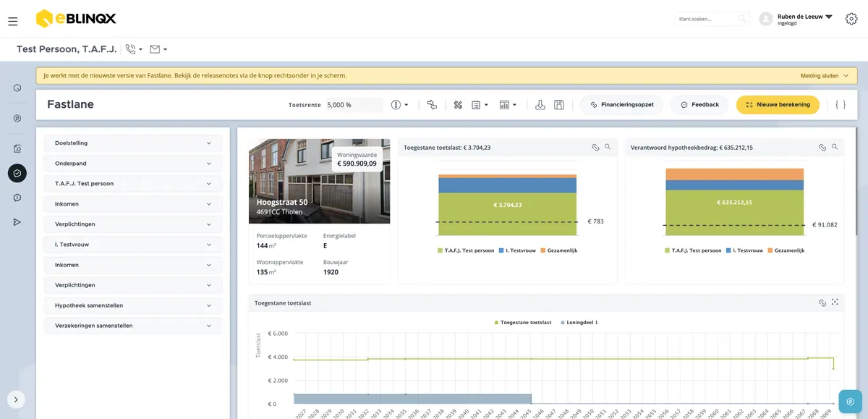Click the Financieringsopzet button
This screenshot has width=868, height=419.
(x=622, y=105)
